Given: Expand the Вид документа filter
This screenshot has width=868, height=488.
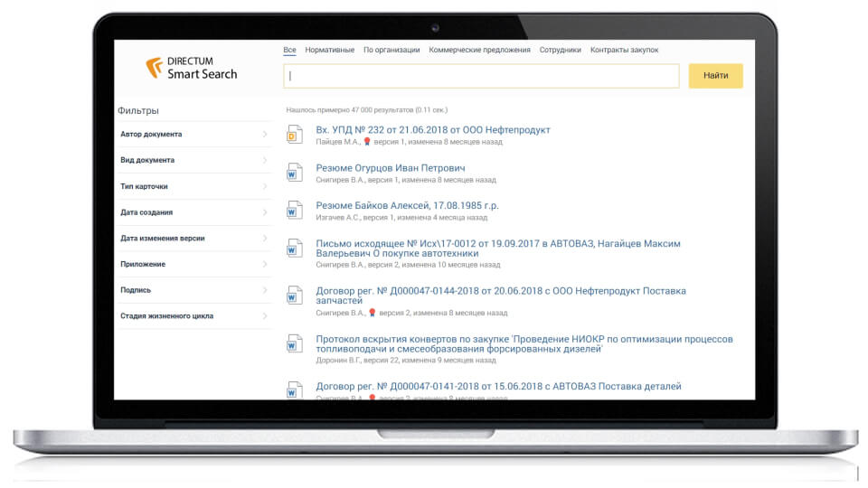Looking at the screenshot, I should (x=193, y=160).
